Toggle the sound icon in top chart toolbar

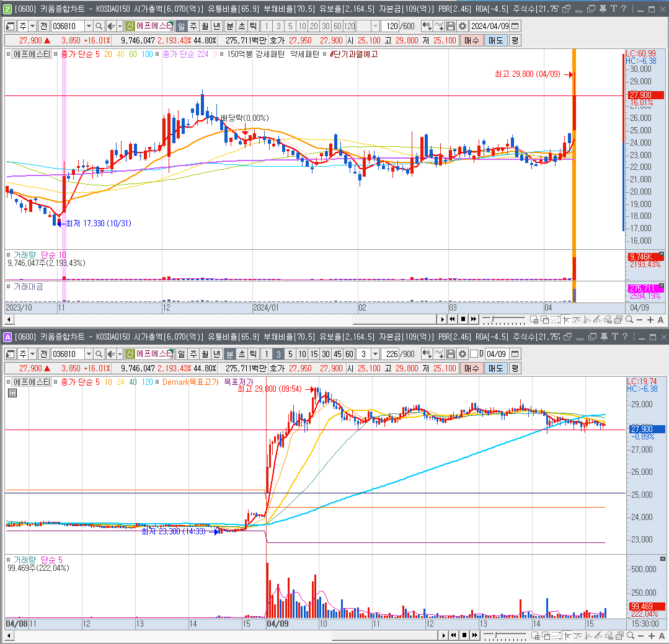(x=111, y=27)
